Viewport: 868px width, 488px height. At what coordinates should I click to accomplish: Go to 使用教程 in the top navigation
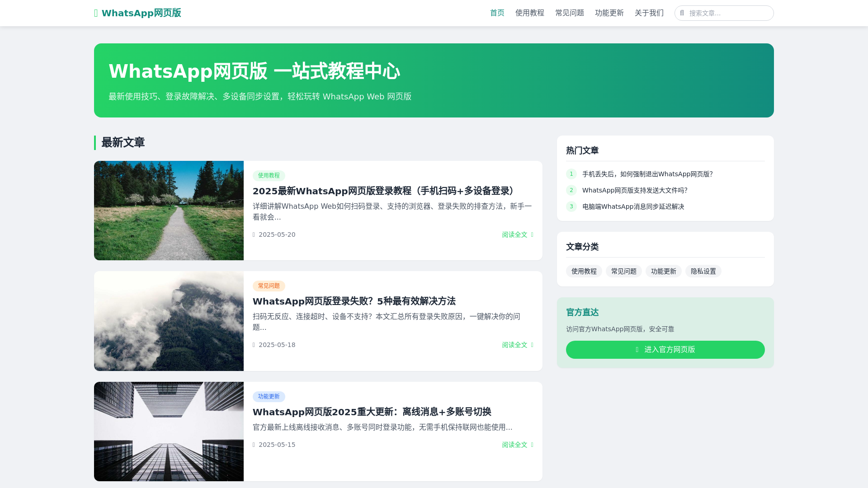coord(529,13)
